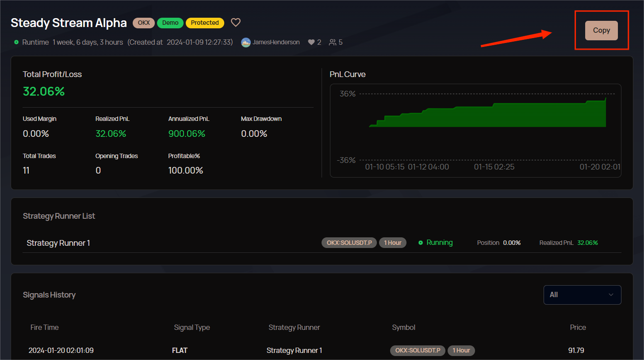The height and width of the screenshot is (360, 644).
Task: Click the OKX exchange badge
Action: (144, 23)
